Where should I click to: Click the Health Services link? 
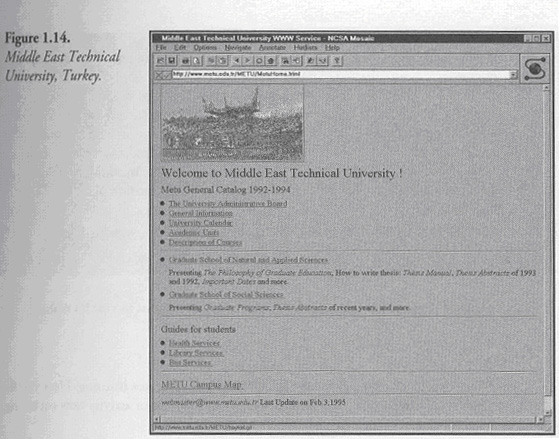click(x=194, y=343)
